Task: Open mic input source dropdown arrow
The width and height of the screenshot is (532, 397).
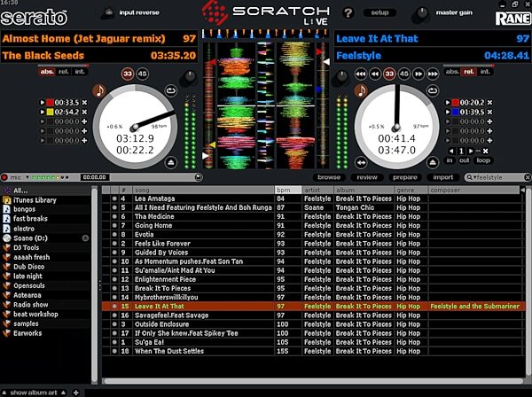Action: pyautogui.click(x=27, y=177)
